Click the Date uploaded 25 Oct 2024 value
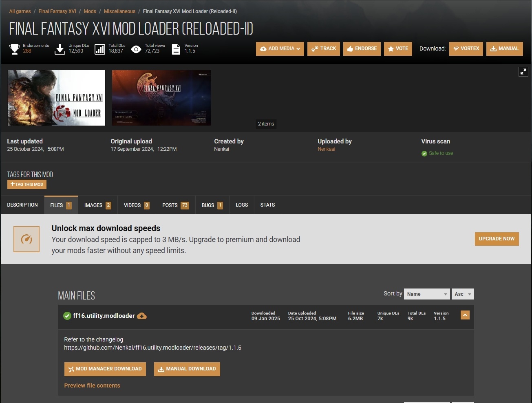The height and width of the screenshot is (403, 532). pyautogui.click(x=312, y=319)
